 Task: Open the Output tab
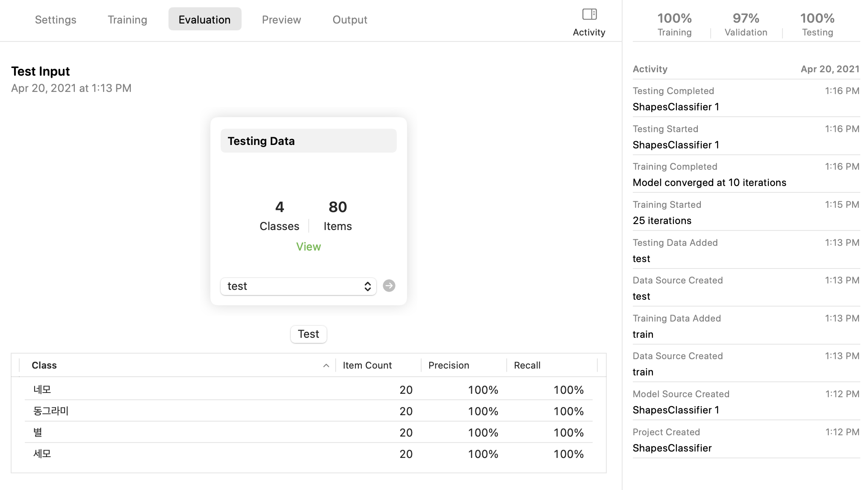pyautogui.click(x=349, y=20)
